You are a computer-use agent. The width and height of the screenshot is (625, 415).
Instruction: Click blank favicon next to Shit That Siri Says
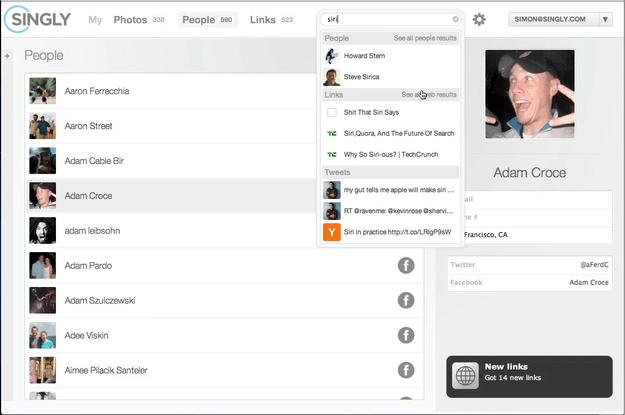point(332,112)
